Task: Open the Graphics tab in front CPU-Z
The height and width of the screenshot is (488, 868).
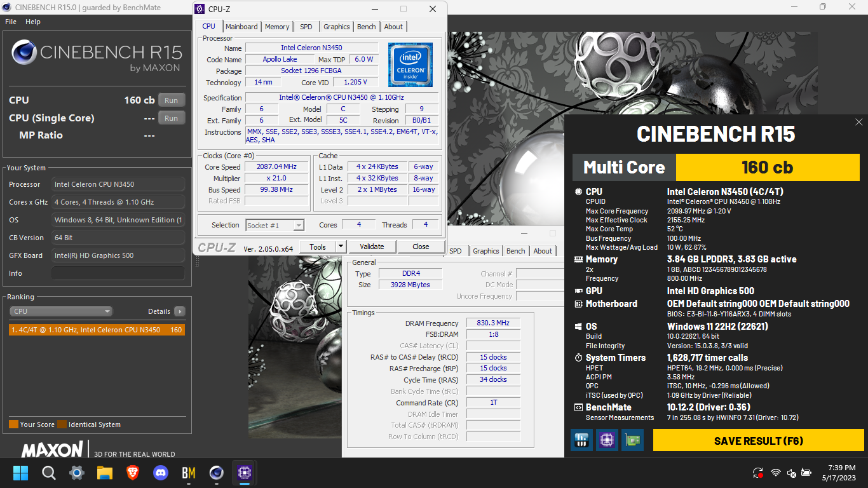Action: (x=337, y=27)
